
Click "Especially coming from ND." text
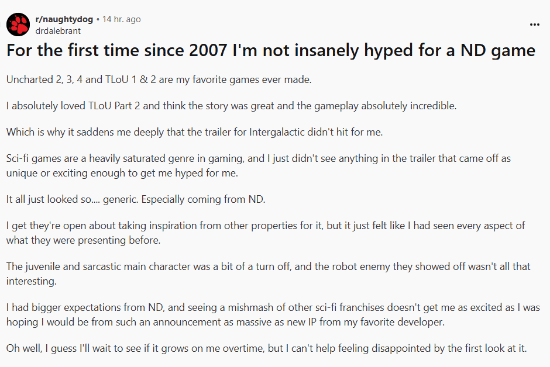203,199
